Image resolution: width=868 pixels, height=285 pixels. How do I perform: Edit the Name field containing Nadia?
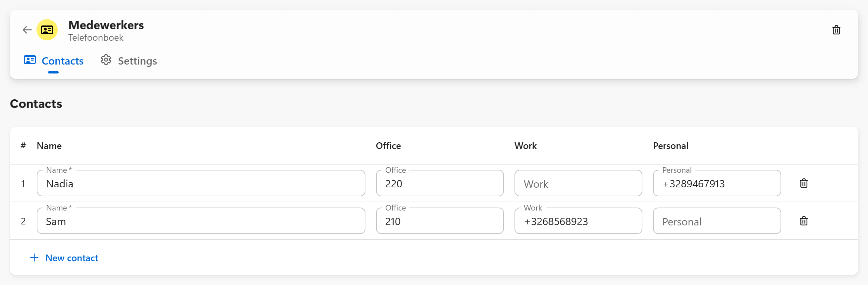(x=201, y=184)
